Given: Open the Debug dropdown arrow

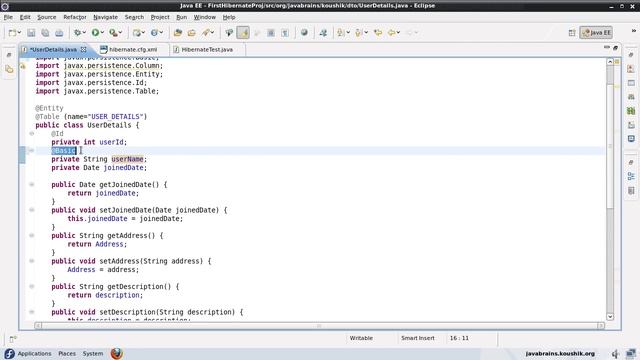Looking at the screenshot, I should (x=84, y=33).
